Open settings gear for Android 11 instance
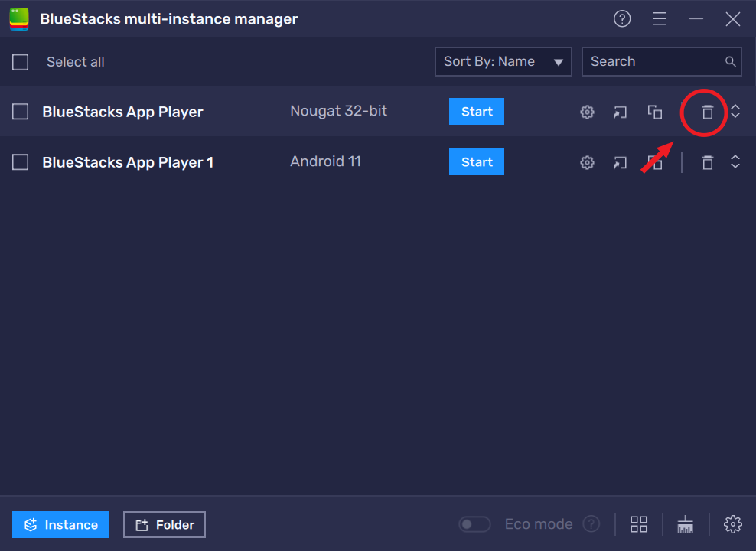 click(587, 162)
